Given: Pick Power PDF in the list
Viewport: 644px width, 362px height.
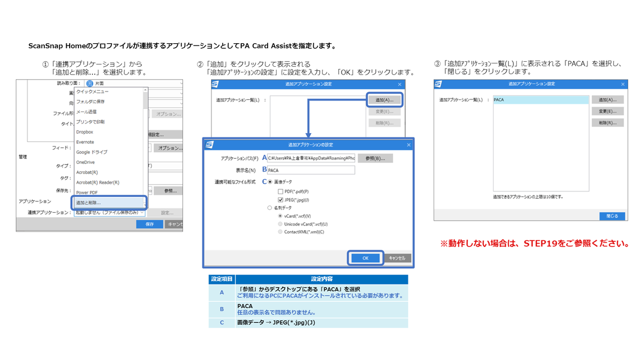Looking at the screenshot, I should (86, 193).
